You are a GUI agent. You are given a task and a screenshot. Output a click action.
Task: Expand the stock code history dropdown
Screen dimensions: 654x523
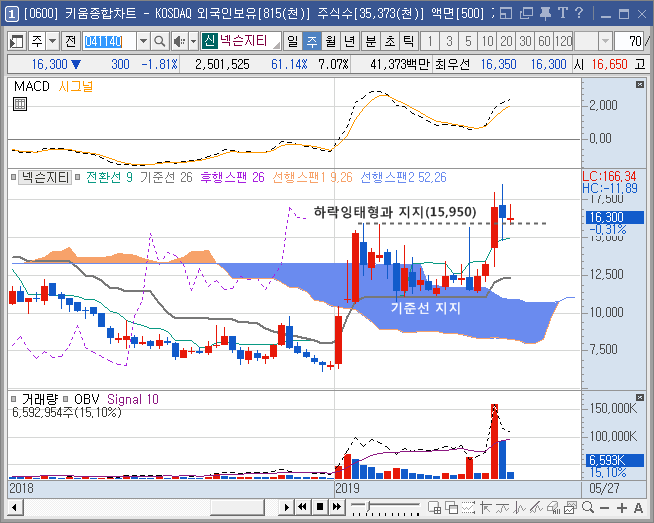click(143, 41)
